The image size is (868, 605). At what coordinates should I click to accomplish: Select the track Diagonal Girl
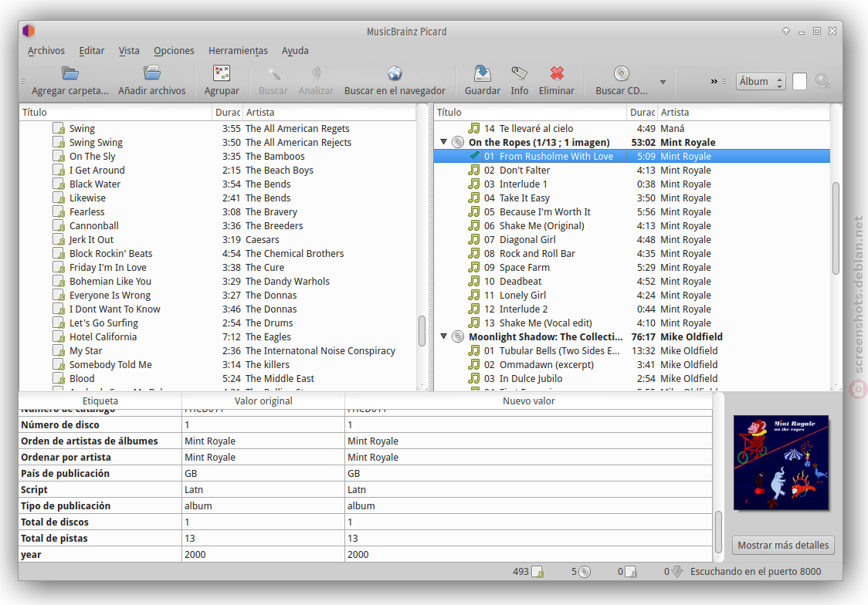coord(527,239)
